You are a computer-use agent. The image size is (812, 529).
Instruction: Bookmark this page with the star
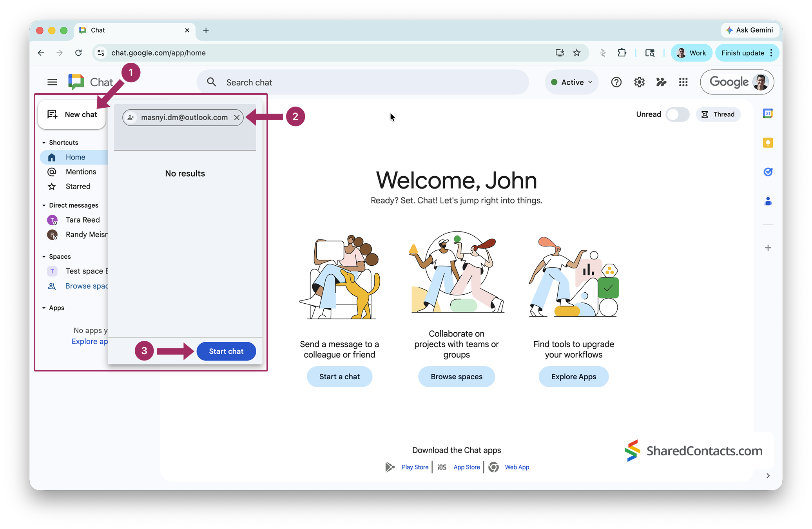coord(576,53)
